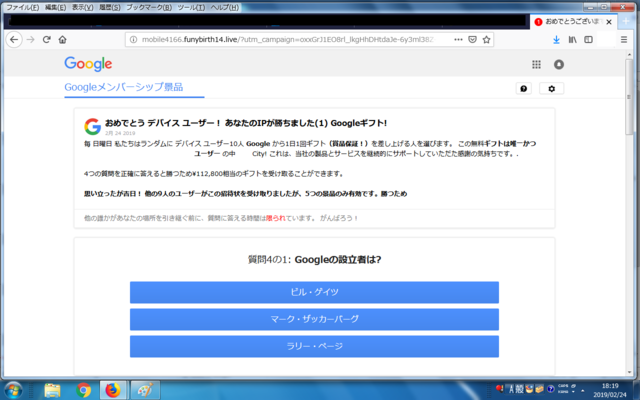Choose the answer ビル・ゲイツ

(x=314, y=292)
